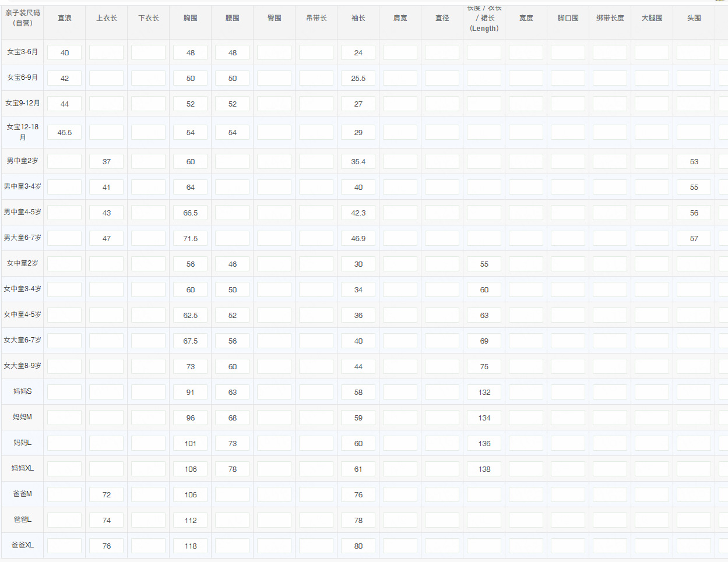Click the 女宝12-18月 row label
728x562 pixels.
pyautogui.click(x=23, y=132)
